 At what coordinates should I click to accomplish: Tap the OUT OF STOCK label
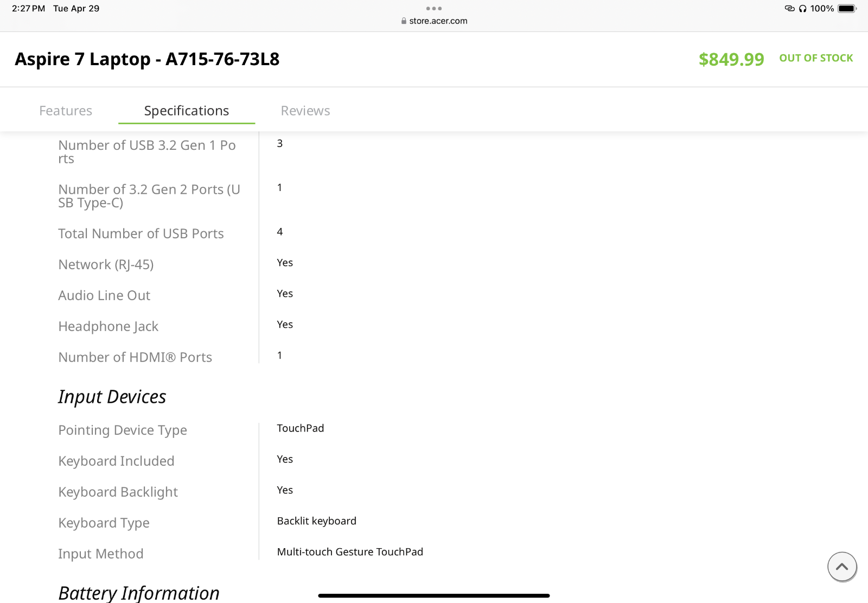816,58
